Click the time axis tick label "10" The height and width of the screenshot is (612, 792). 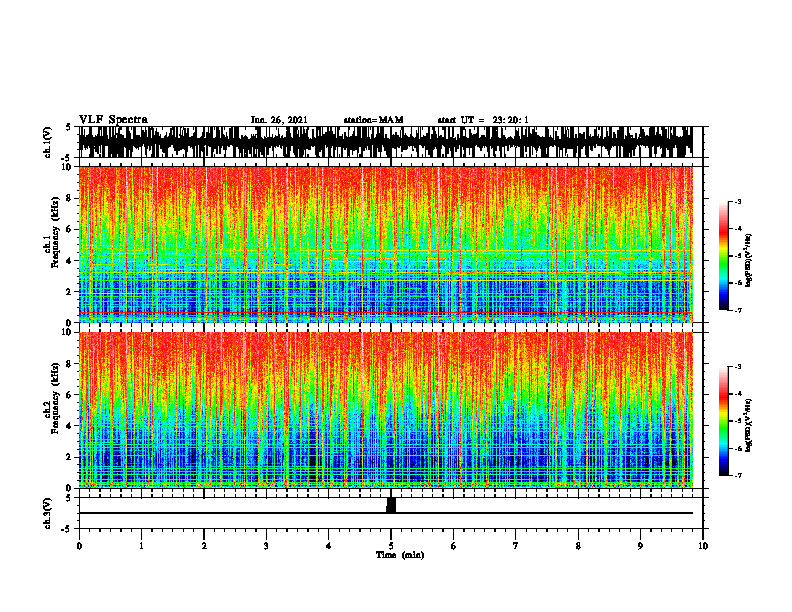703,546
